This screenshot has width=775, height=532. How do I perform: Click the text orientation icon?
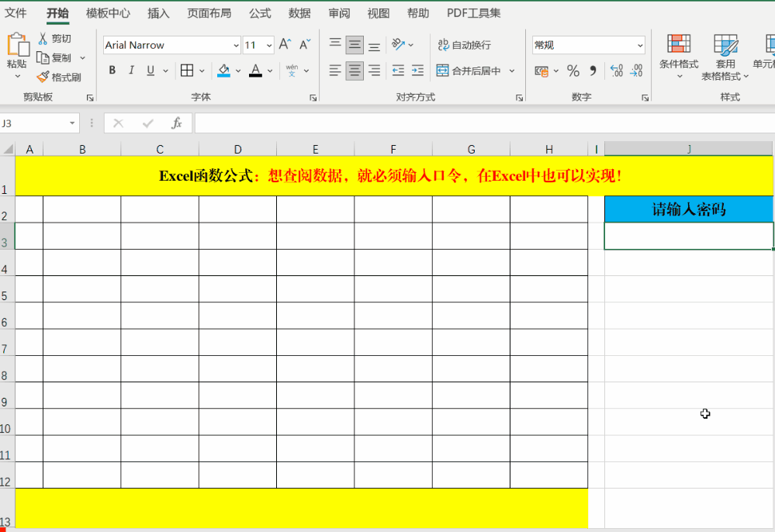click(x=398, y=44)
